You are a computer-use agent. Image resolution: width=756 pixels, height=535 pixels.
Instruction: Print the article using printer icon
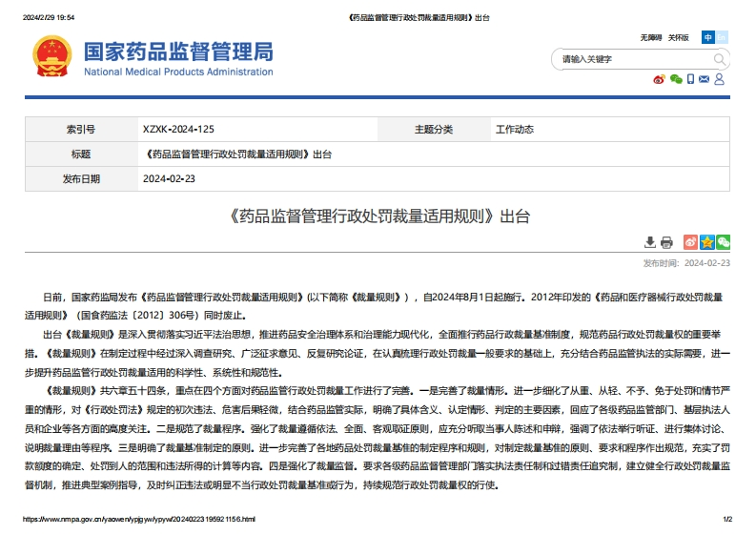click(666, 242)
